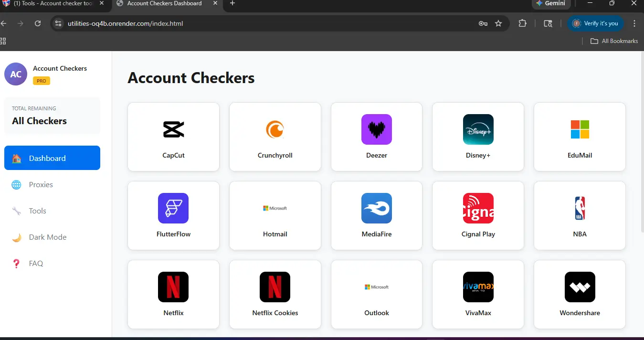Open the VivaMax checker icon

(478, 287)
